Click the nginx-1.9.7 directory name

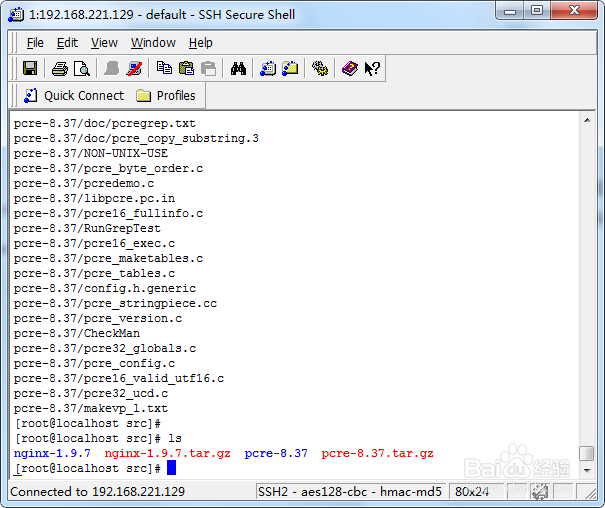point(52,453)
